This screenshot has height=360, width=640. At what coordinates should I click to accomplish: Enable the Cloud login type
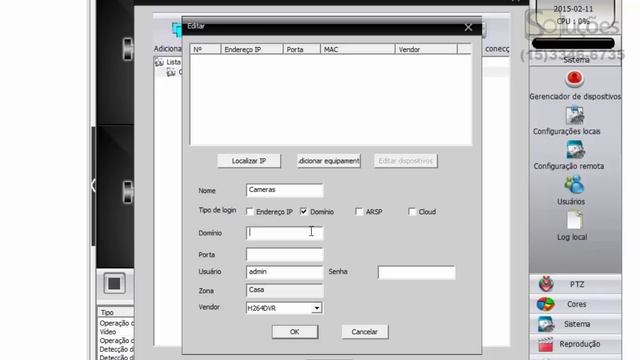pyautogui.click(x=412, y=211)
